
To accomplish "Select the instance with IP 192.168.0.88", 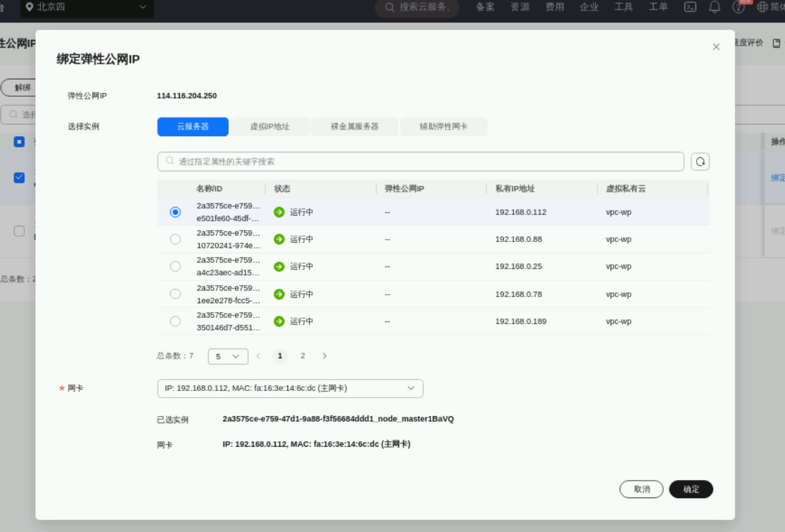I will tap(176, 239).
